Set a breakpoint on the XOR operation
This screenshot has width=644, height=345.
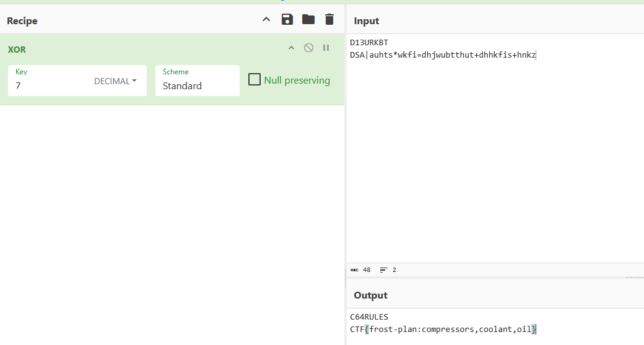tap(326, 48)
